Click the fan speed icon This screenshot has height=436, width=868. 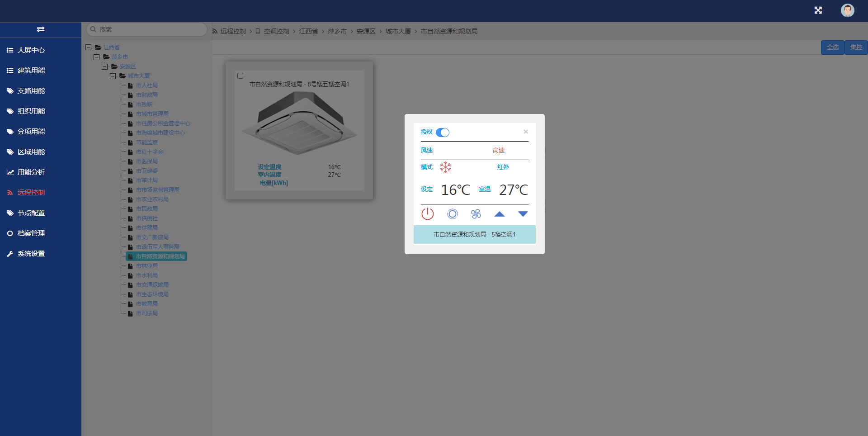[476, 214]
